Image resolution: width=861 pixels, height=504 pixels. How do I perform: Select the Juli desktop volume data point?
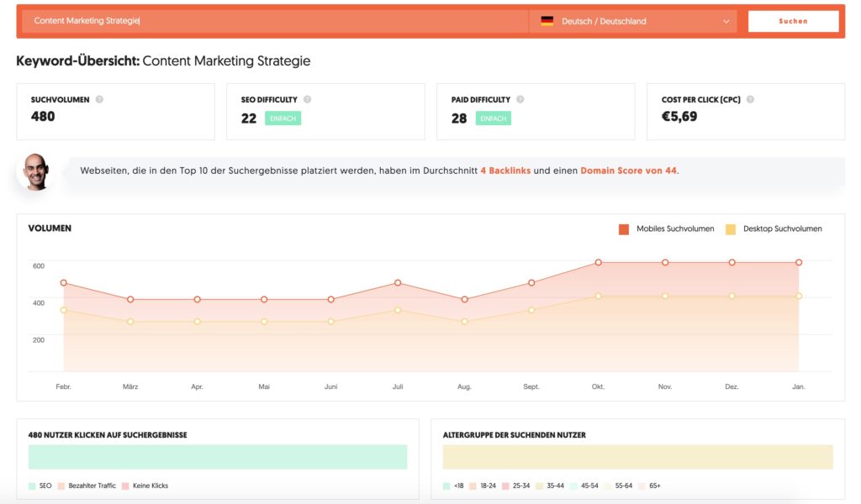click(398, 310)
